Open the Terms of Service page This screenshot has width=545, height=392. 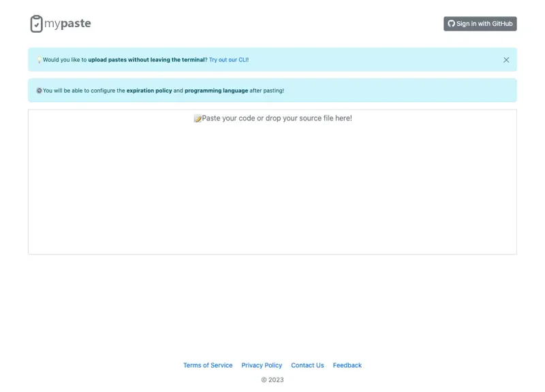click(208, 365)
